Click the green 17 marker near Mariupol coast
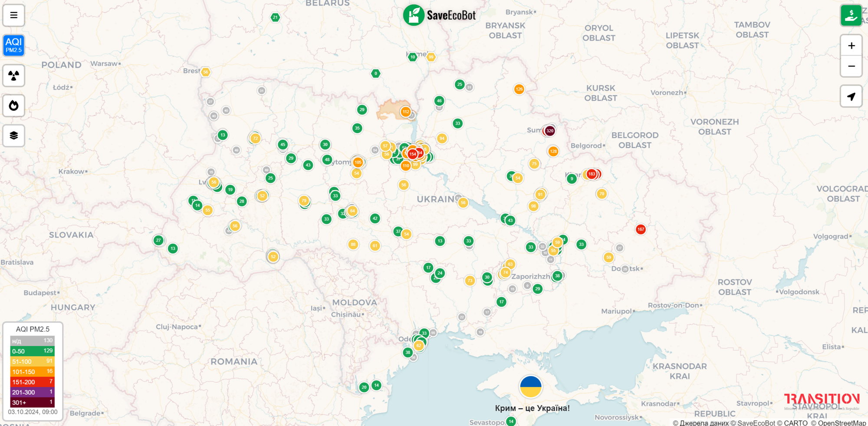The width and height of the screenshot is (868, 426). pyautogui.click(x=501, y=302)
